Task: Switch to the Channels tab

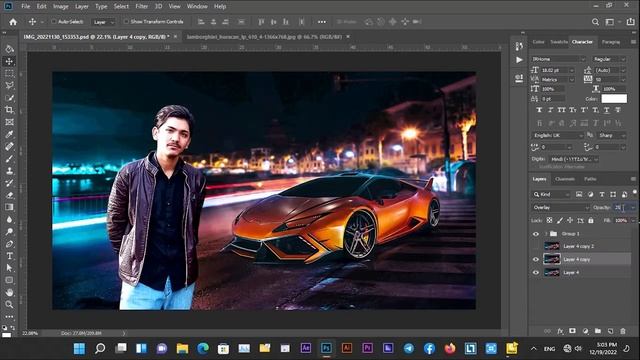Action: pos(565,179)
